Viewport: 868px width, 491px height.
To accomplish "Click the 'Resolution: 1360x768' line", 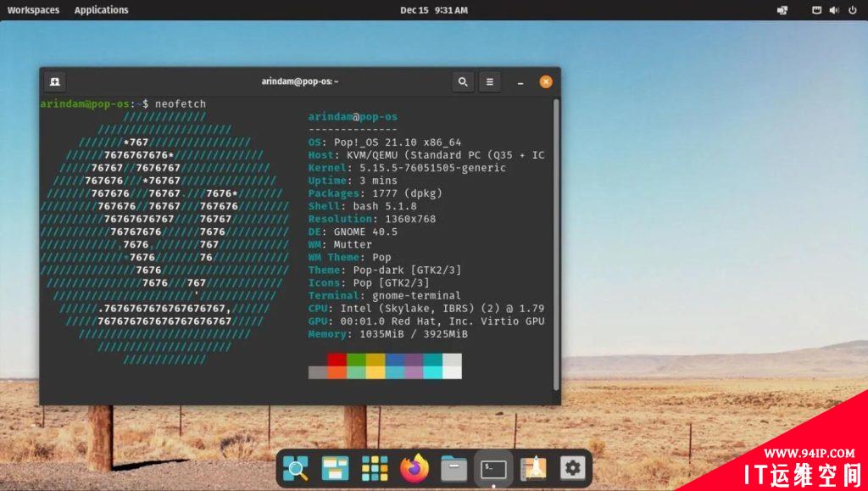I will click(372, 219).
